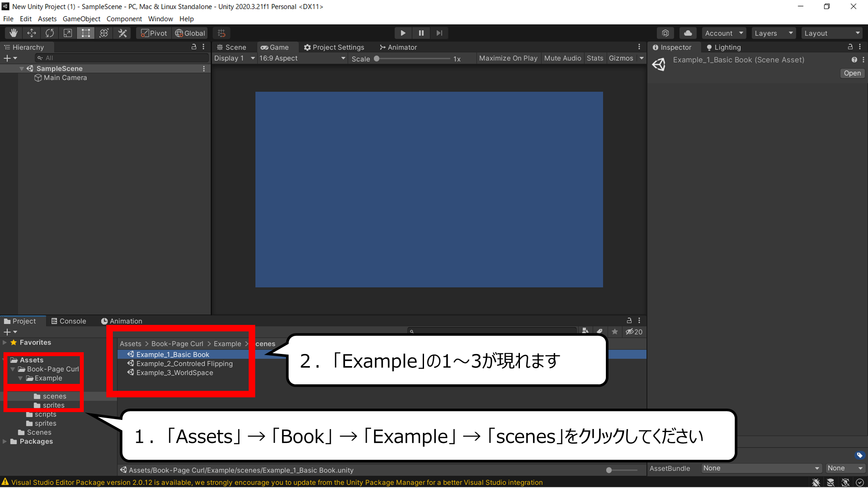Open Hierarchy panel options menu
Screen dimensions: 868x488
[204, 47]
